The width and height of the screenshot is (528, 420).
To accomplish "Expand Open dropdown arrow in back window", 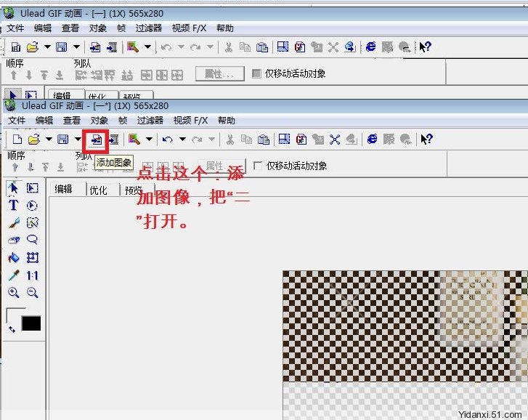I will coord(47,47).
